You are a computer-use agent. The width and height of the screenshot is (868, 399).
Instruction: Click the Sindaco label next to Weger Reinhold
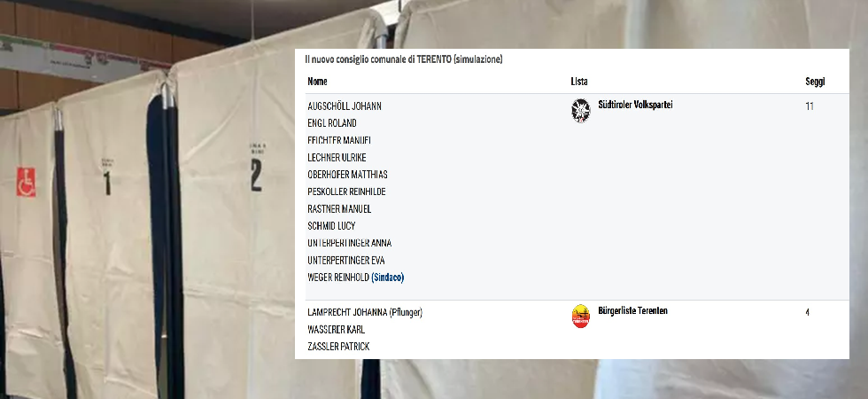pos(388,278)
